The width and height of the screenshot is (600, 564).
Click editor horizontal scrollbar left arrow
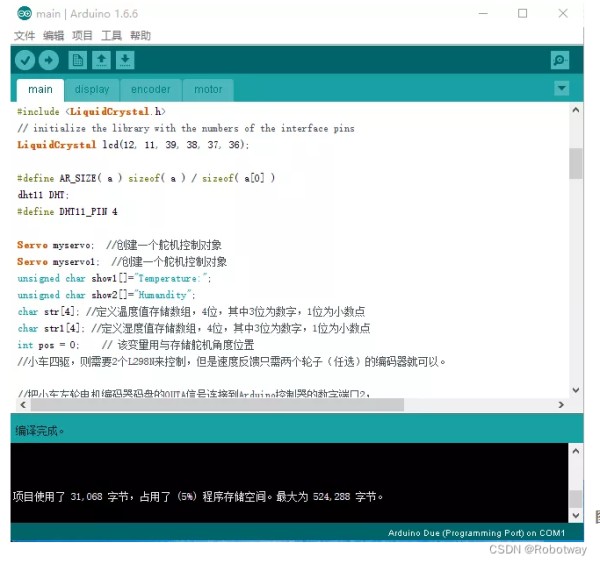pyautogui.click(x=23, y=404)
